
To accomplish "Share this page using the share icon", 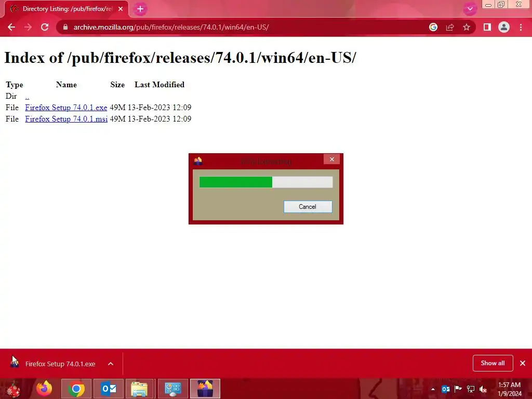I will tap(450, 27).
